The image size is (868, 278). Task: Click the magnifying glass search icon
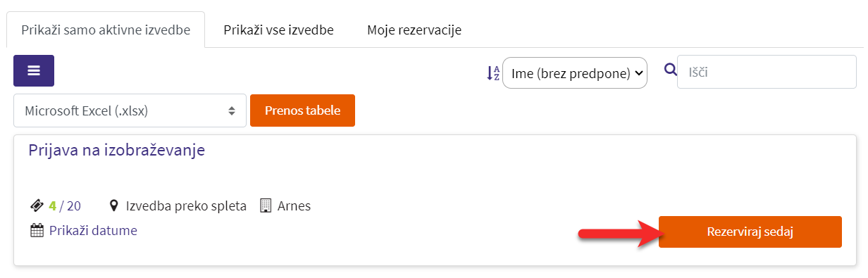tap(671, 69)
